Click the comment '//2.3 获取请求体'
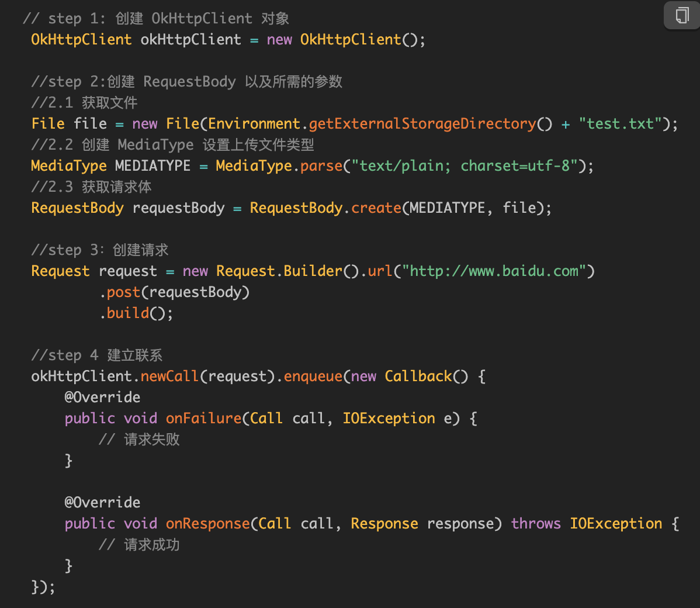 [x=92, y=186]
